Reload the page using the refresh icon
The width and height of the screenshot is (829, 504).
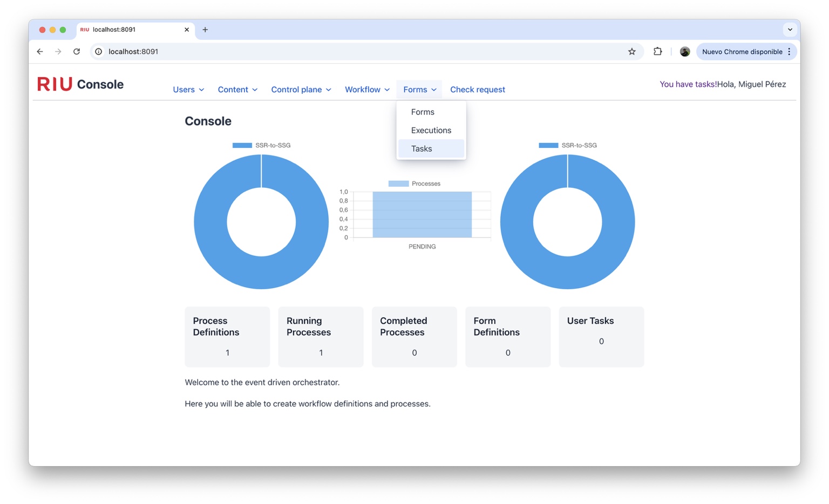[77, 51]
